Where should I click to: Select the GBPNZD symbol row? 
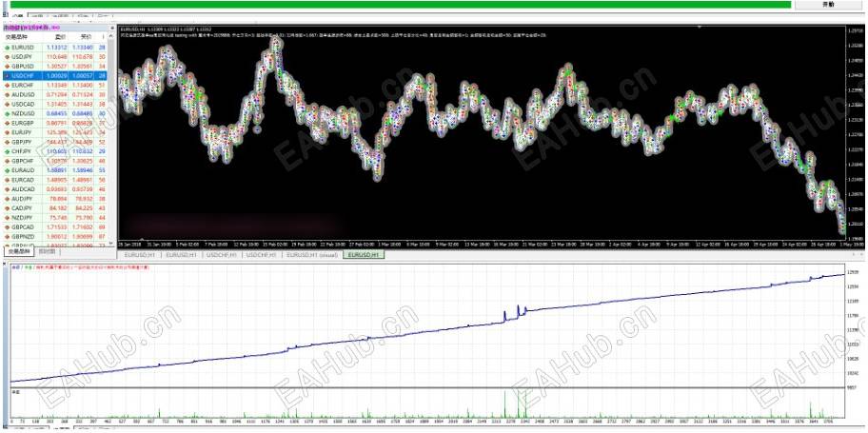pos(55,236)
